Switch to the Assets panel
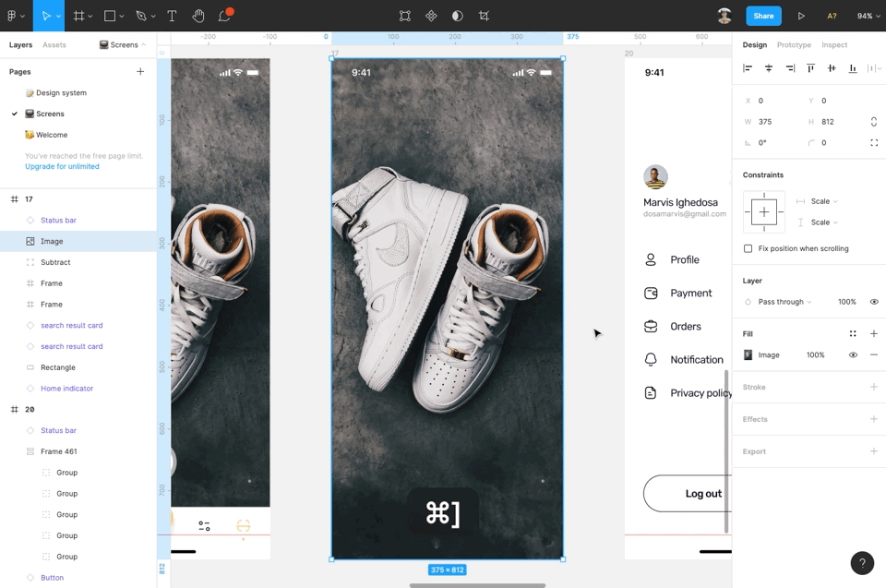The height and width of the screenshot is (588, 886). tap(55, 44)
